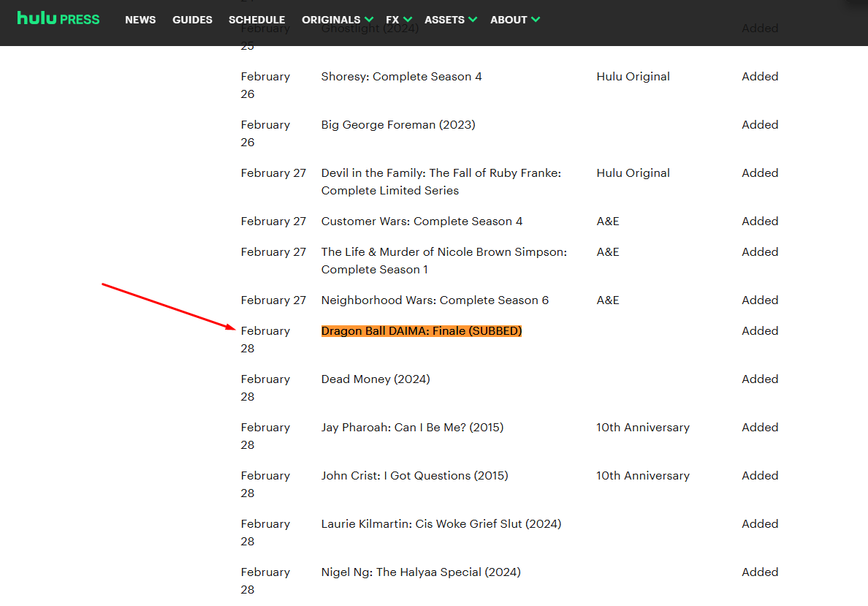Click "Added" in the Neighborhood Wars row
This screenshot has width=868, height=606.
point(760,300)
